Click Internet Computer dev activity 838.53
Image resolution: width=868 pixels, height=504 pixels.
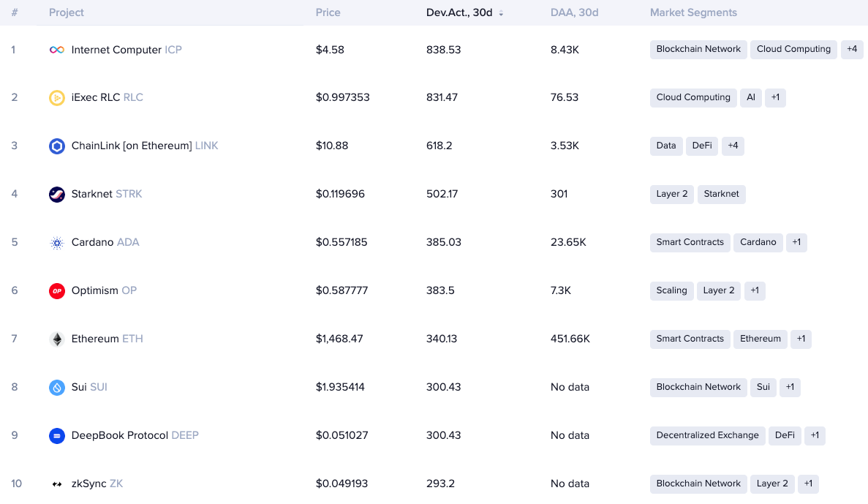click(x=443, y=50)
